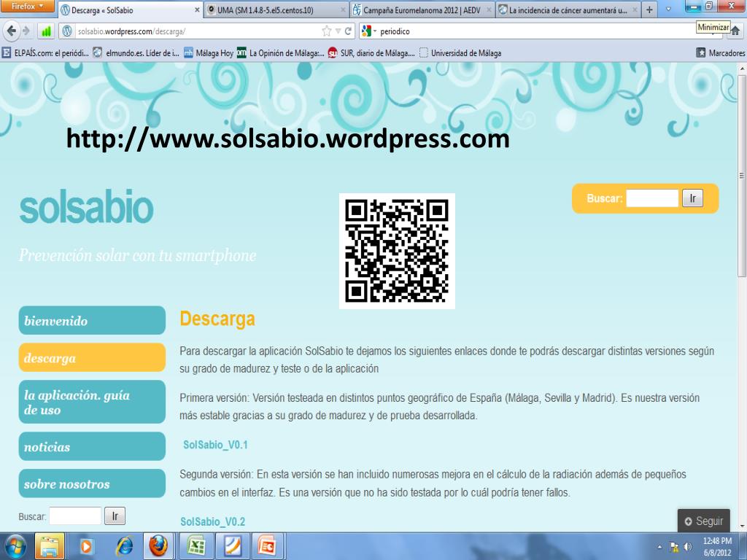Open Internet Explorer from the taskbar
This screenshot has width=747, height=560.
[x=123, y=546]
